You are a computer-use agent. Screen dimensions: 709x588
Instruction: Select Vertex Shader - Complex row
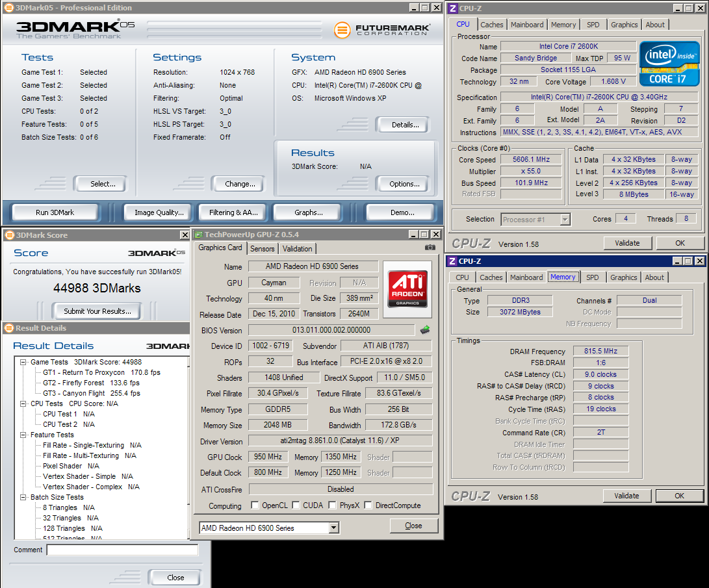tap(91, 487)
